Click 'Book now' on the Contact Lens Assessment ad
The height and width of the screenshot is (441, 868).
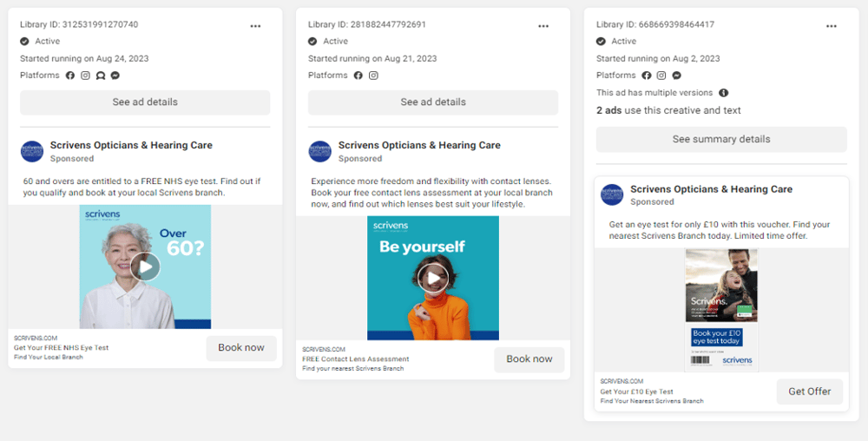pos(529,359)
